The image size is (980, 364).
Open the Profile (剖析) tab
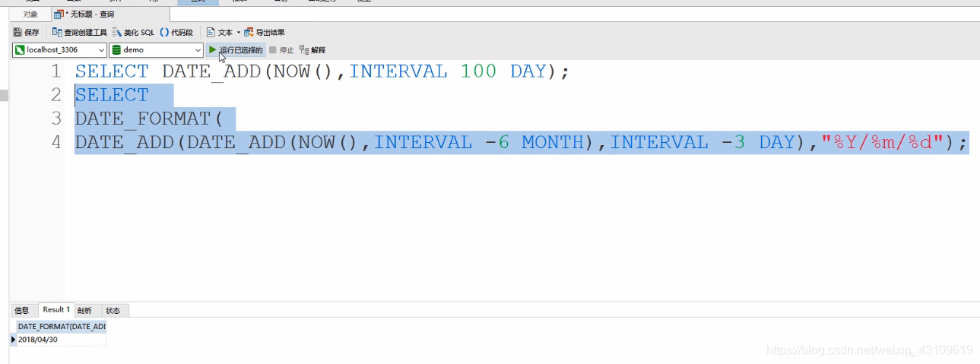pyautogui.click(x=85, y=310)
